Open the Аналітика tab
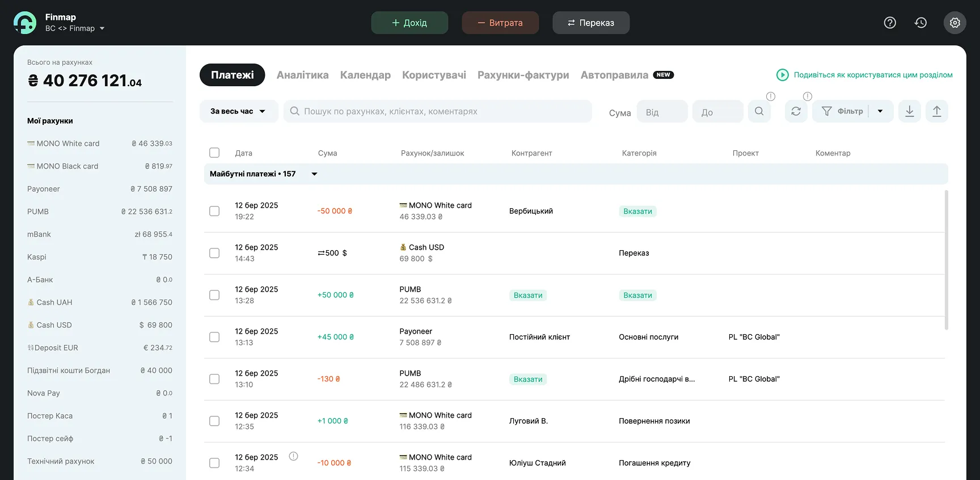980x480 pixels. [303, 75]
